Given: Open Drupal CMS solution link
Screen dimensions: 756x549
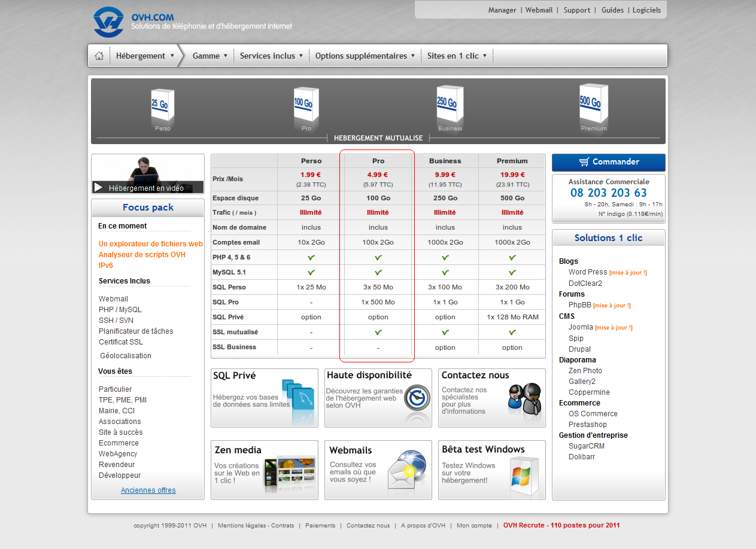Looking at the screenshot, I should (x=579, y=349).
